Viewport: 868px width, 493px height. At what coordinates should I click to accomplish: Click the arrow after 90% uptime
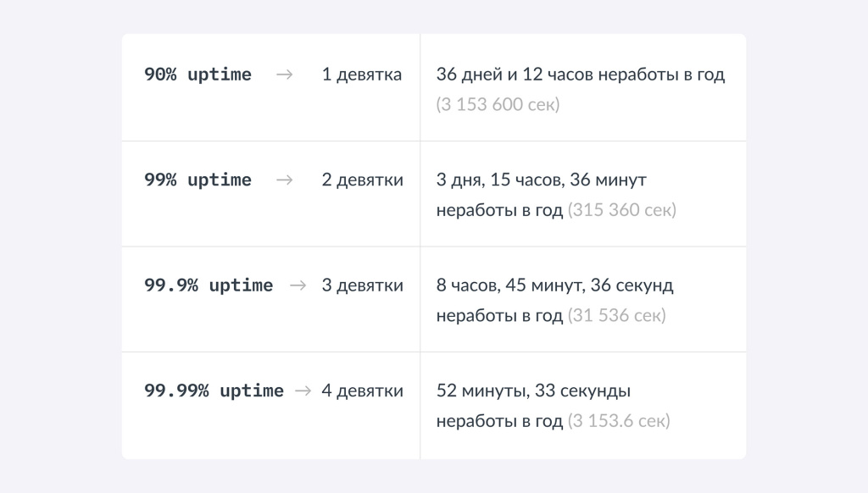click(285, 75)
